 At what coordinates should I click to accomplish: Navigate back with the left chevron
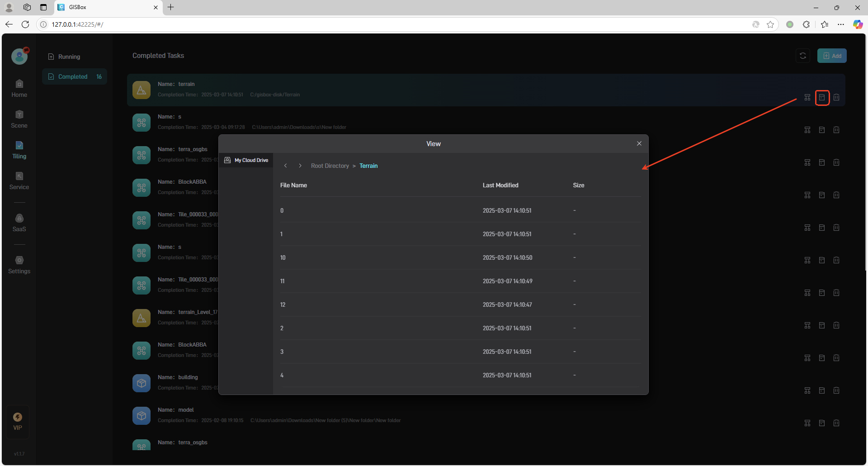tap(285, 166)
